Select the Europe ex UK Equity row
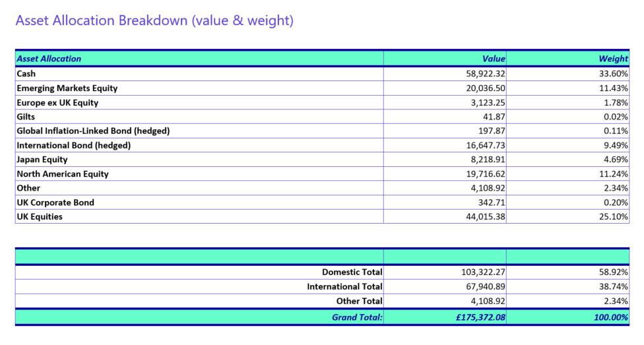The height and width of the screenshot is (345, 644). click(57, 102)
